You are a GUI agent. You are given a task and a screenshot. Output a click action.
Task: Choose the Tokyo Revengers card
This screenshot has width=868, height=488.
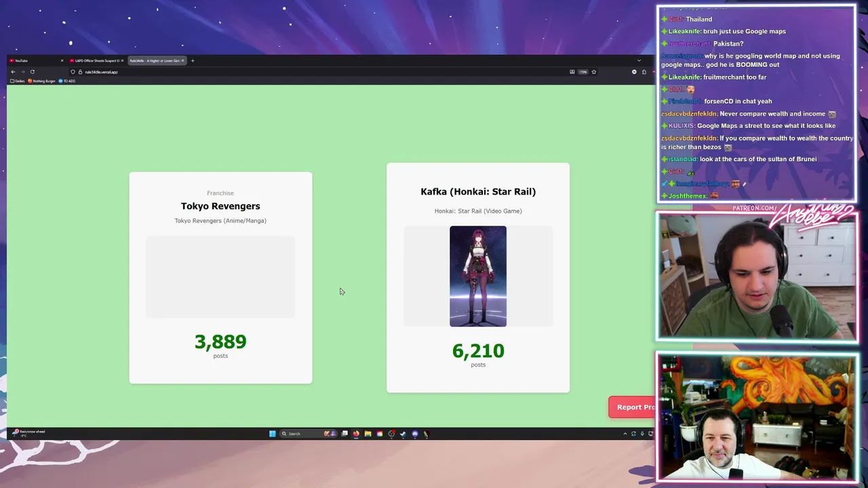[x=220, y=278]
